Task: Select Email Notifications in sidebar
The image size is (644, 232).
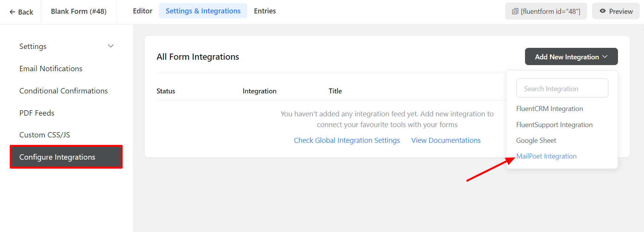Action: click(x=51, y=69)
